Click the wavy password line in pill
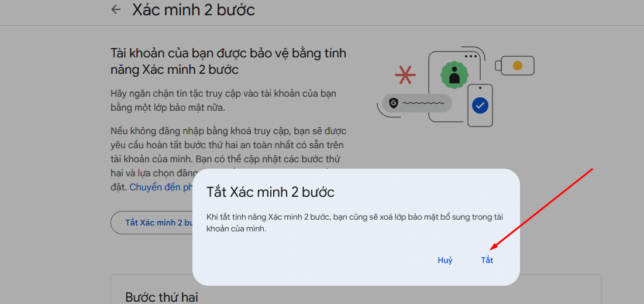 pos(423,103)
